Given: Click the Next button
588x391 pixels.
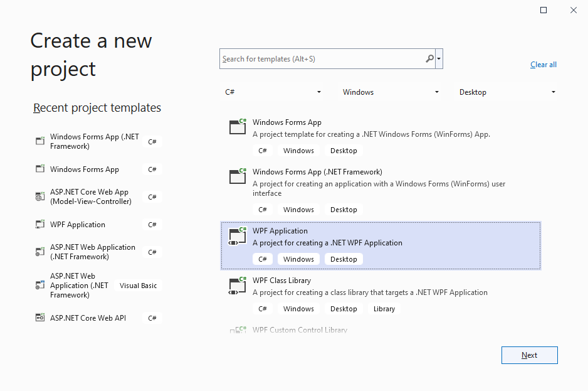Looking at the screenshot, I should pyautogui.click(x=530, y=355).
